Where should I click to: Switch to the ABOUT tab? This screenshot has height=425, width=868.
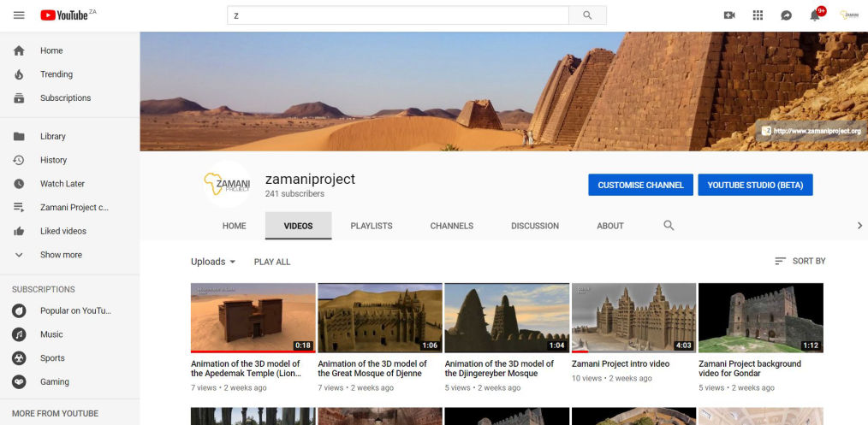610,226
